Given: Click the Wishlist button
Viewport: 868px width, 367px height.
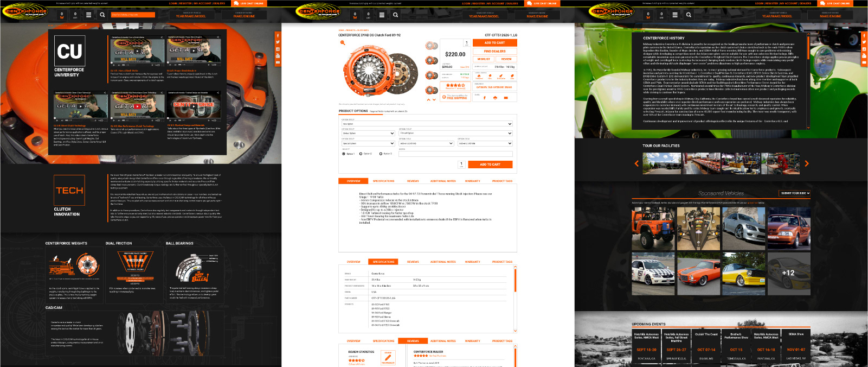Looking at the screenshot, I should [484, 59].
